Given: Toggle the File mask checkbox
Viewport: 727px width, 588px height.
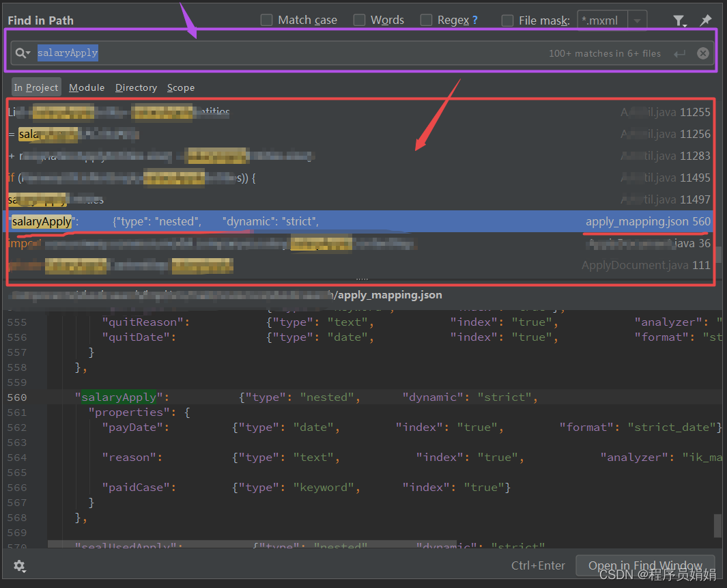Looking at the screenshot, I should point(508,20).
